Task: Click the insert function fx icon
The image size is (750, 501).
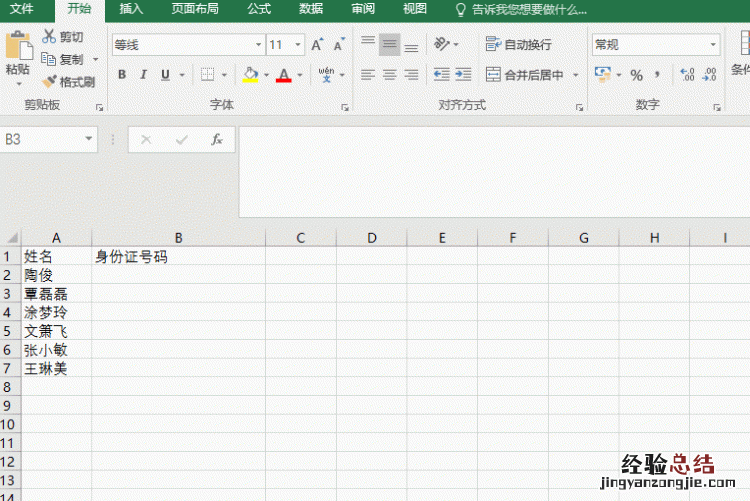Action: [216, 140]
